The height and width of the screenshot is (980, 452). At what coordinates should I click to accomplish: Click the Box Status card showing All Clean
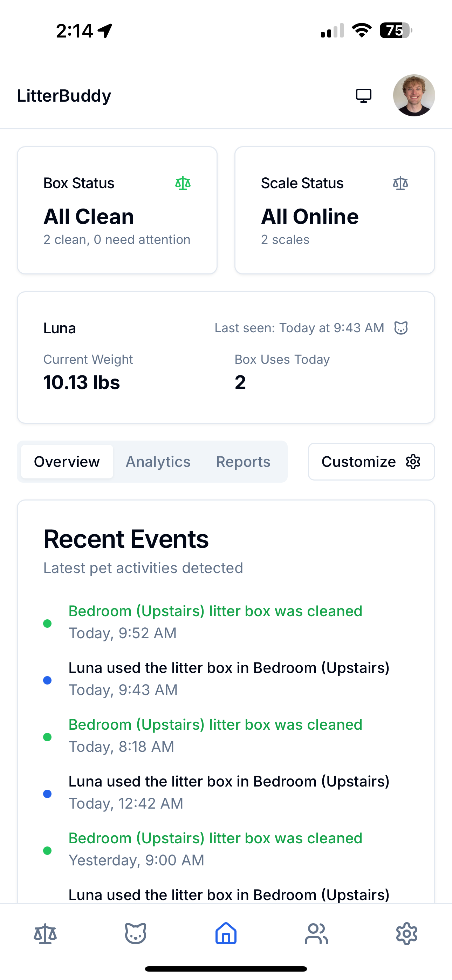point(117,210)
